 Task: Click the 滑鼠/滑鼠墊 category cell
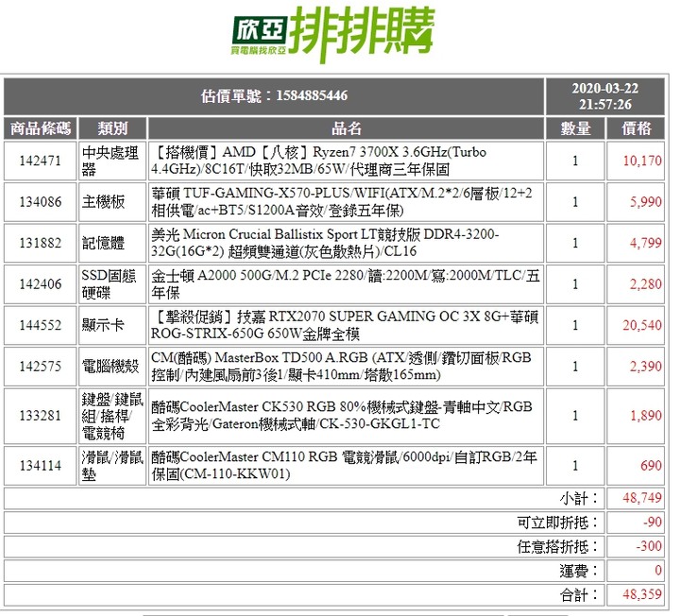click(x=112, y=466)
